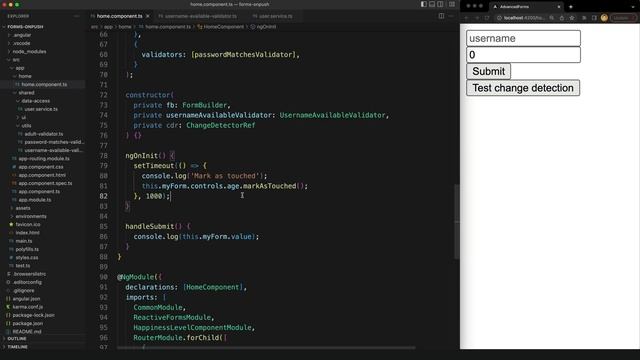The height and width of the screenshot is (360, 640).
Task: Click browser share icon in address bar
Action: coord(562,18)
